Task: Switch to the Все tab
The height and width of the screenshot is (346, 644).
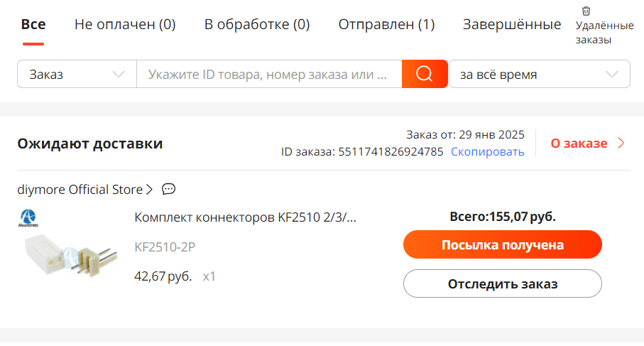Action: tap(33, 24)
